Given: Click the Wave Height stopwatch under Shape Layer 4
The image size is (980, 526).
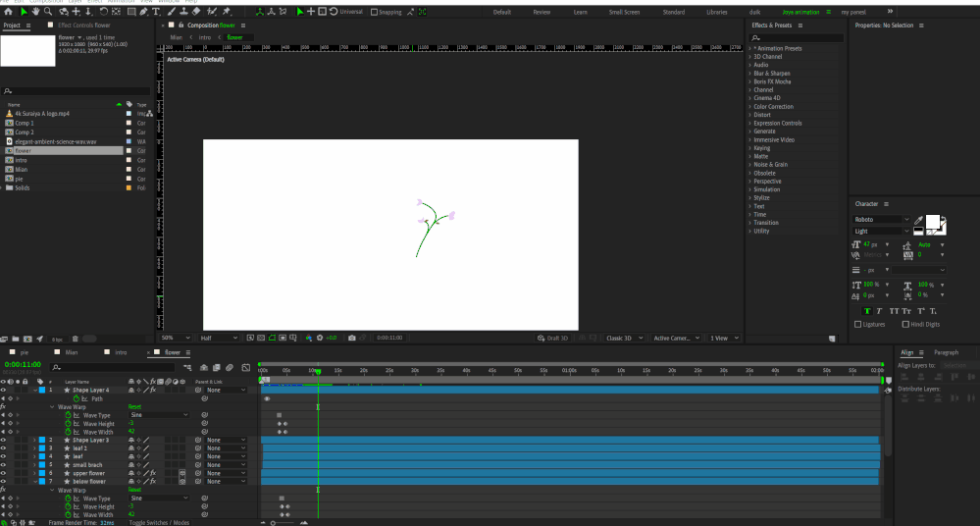Looking at the screenshot, I should click(x=68, y=423).
